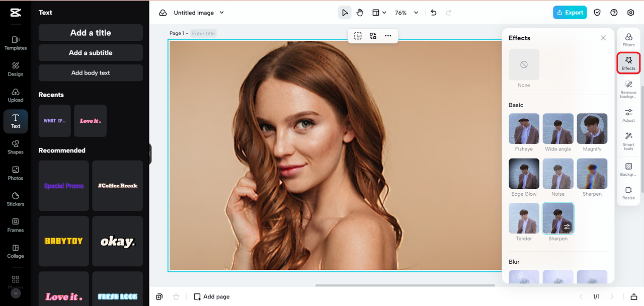Click Add body text button

[91, 73]
